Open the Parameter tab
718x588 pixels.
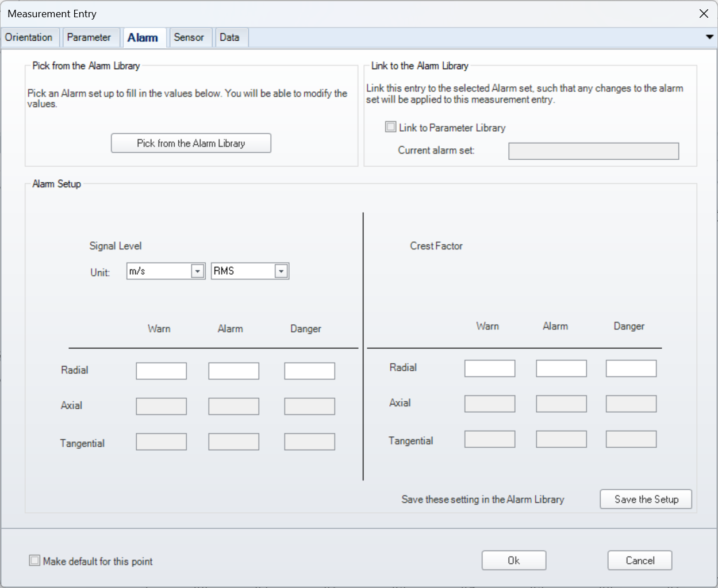89,37
